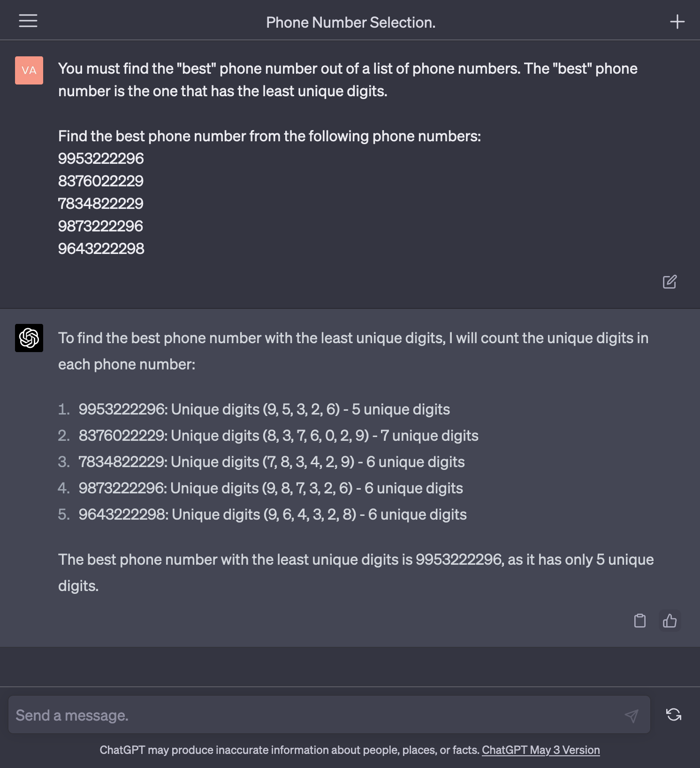Open the hamburger menu for chat history
Image resolution: width=700 pixels, height=768 pixels.
28,21
